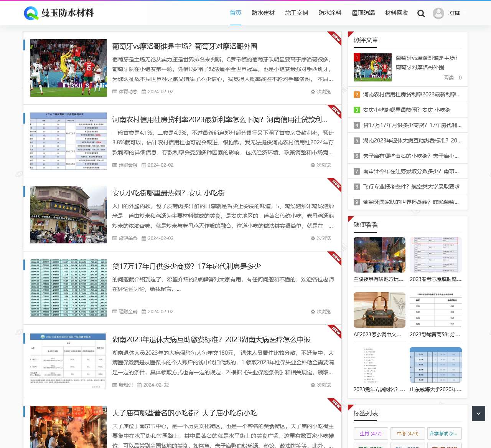Click the 旅游美食 category icon
The image size is (491, 448).
114,238
